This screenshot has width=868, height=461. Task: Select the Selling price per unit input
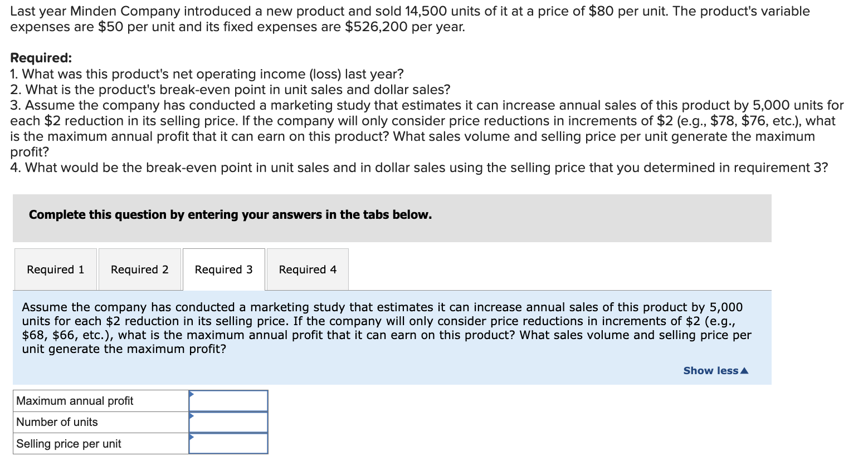pos(228,444)
